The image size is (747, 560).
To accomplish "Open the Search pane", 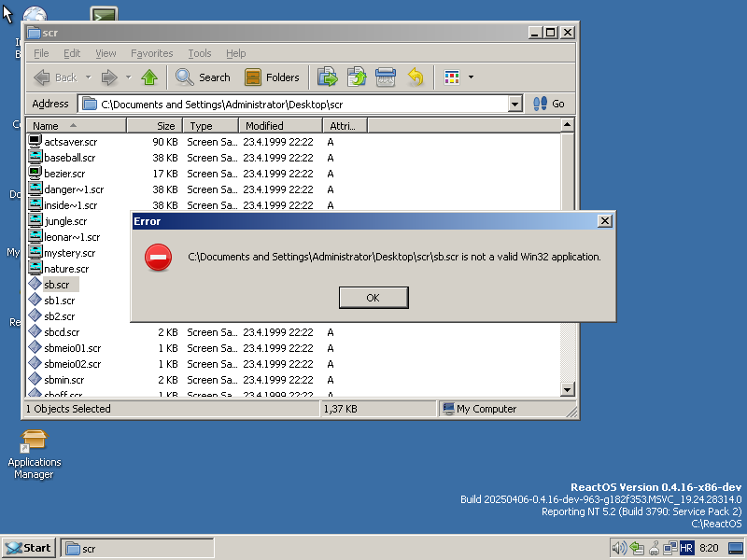I will pyautogui.click(x=203, y=77).
